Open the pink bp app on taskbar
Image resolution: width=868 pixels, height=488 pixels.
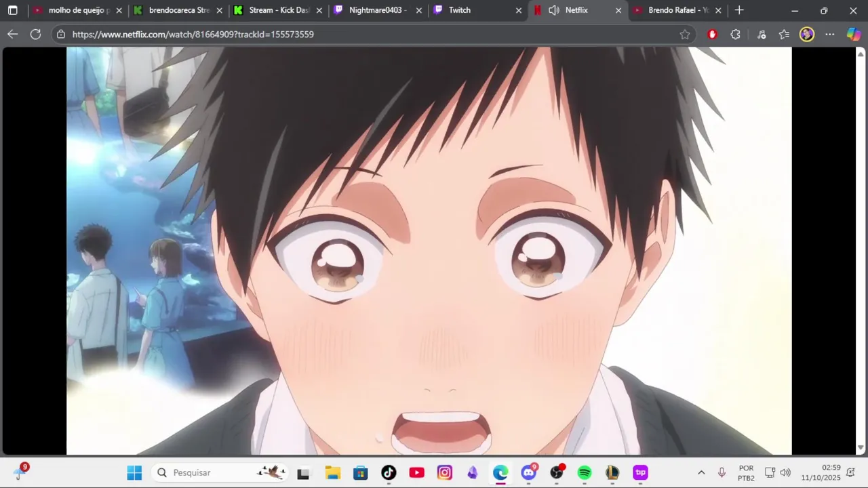(640, 473)
